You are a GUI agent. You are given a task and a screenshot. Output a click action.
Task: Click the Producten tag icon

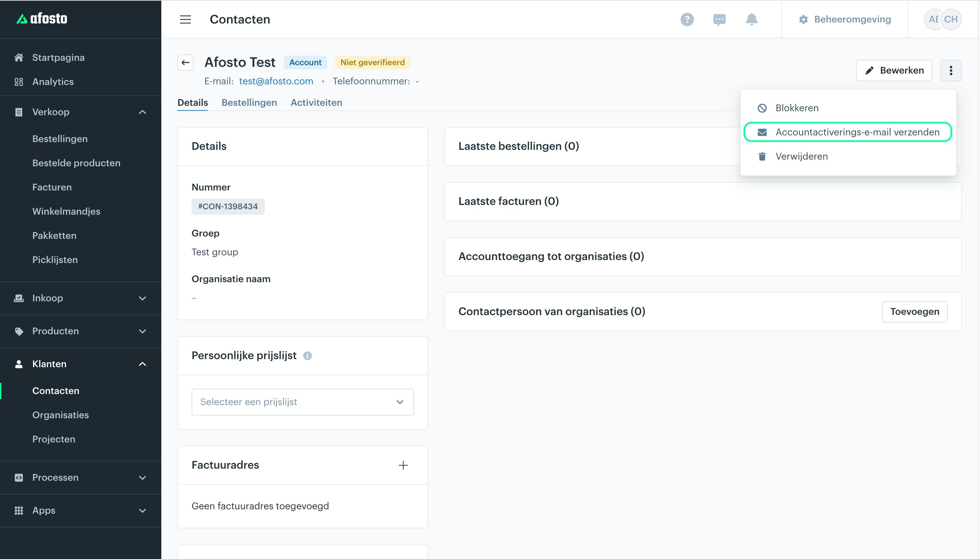pos(19,331)
